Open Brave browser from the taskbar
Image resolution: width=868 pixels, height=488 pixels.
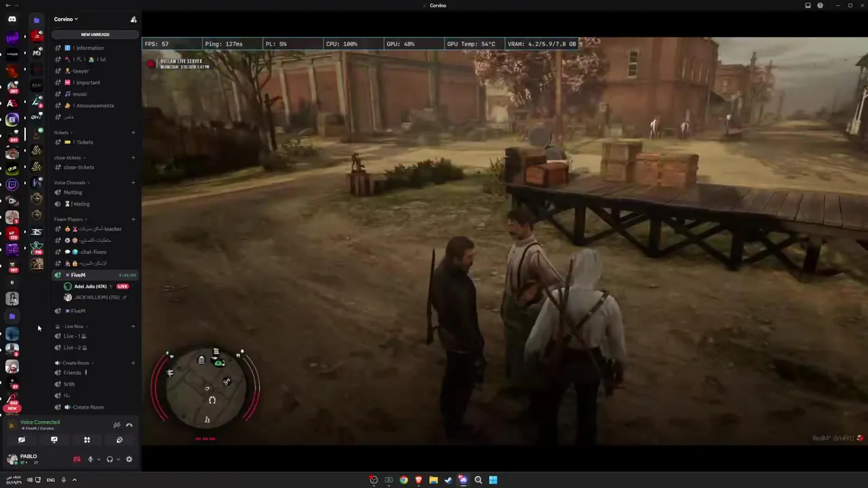click(418, 480)
